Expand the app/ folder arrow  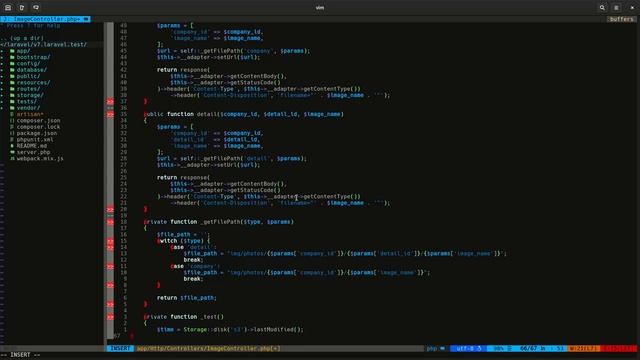(2, 51)
